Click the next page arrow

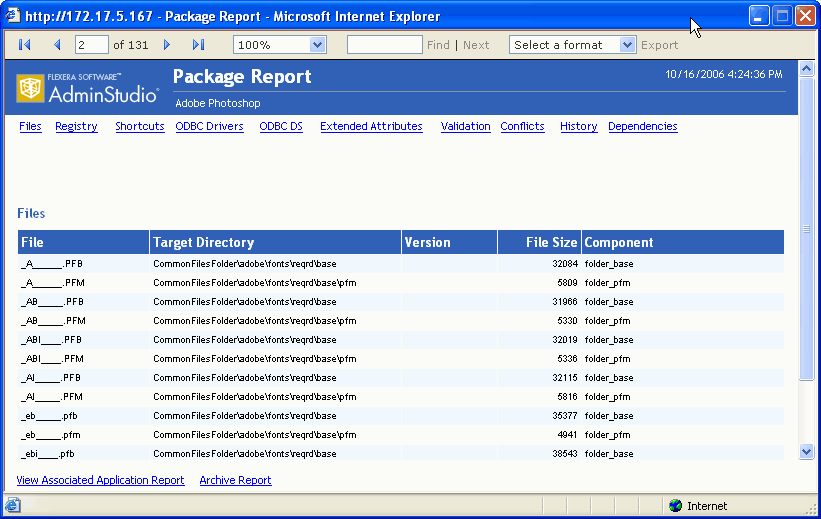[167, 45]
